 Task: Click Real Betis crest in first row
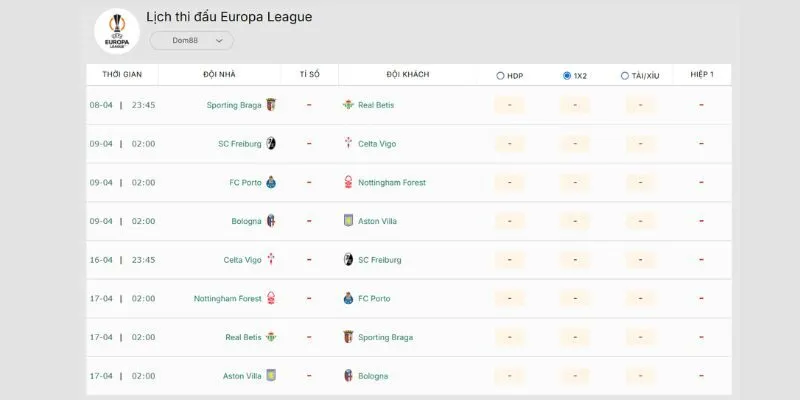[348, 105]
